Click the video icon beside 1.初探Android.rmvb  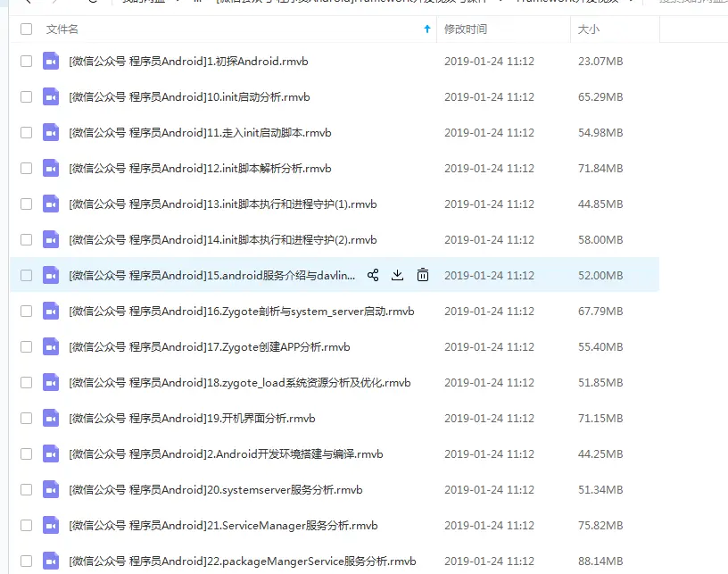pyautogui.click(x=51, y=61)
